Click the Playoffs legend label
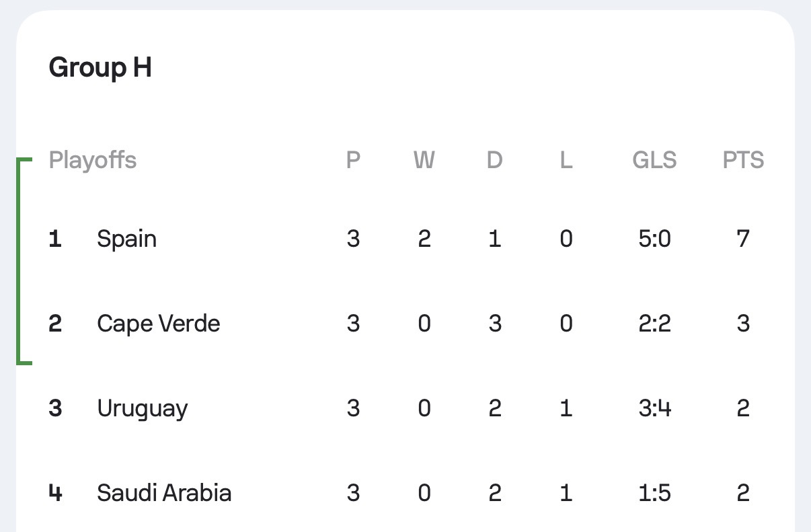811x532 pixels. coord(93,161)
